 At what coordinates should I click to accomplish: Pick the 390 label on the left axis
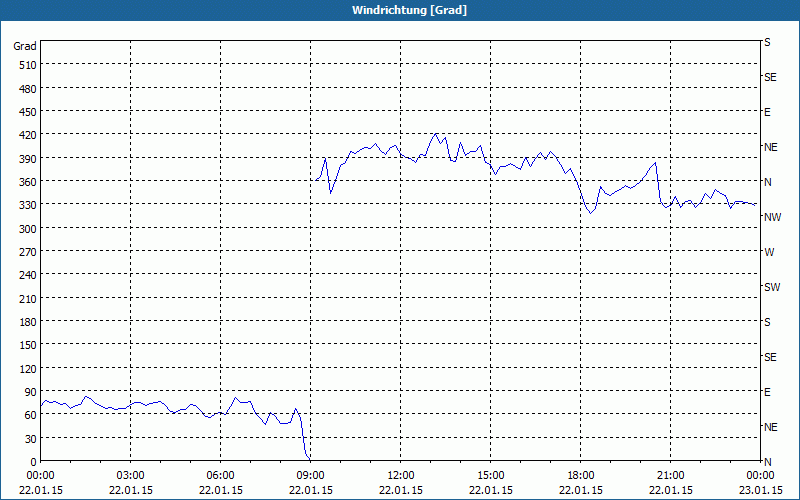28,159
